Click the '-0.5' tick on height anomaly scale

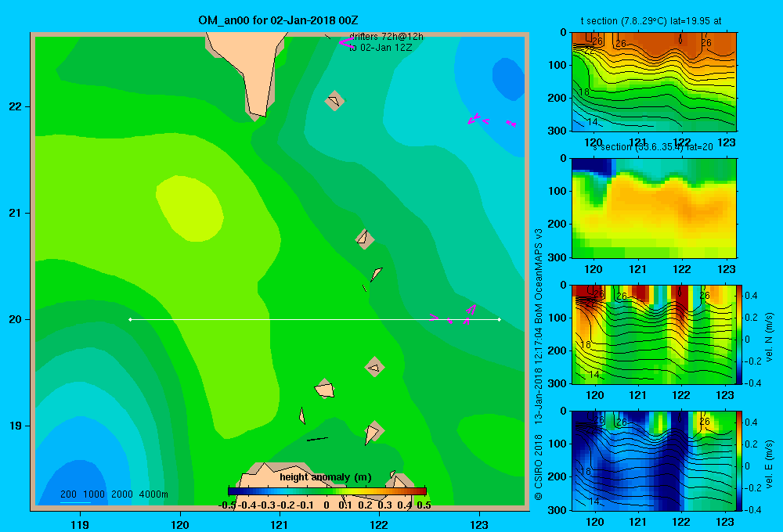pyautogui.click(x=227, y=505)
